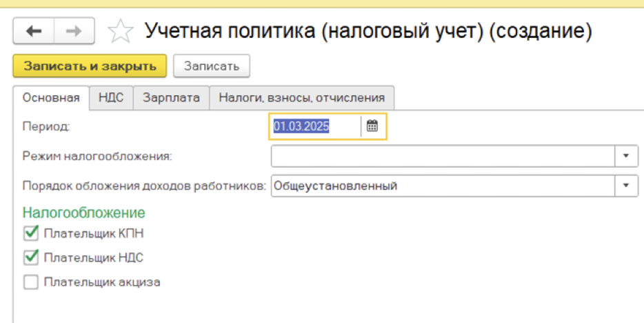Screen dimensions: 644x323
Task: Click the Период date field 01.03.2025
Action: coord(316,126)
